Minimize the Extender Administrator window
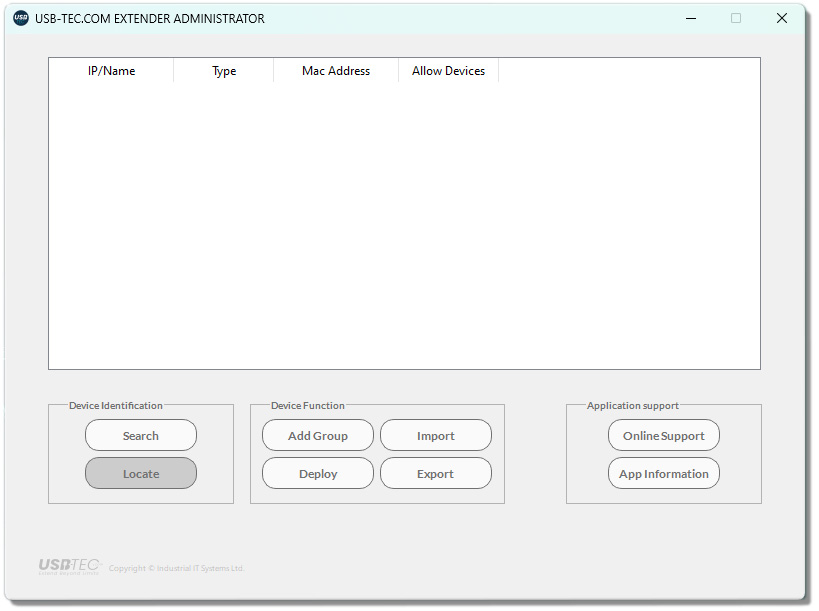819x611 pixels. (x=691, y=19)
